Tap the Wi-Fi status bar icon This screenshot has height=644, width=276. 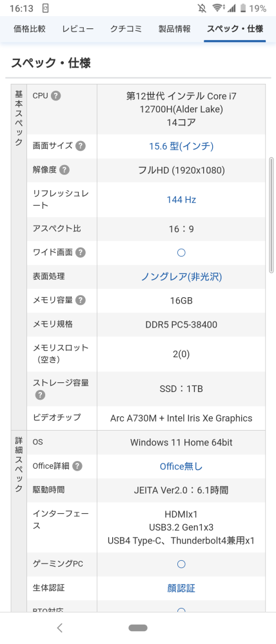click(x=217, y=8)
